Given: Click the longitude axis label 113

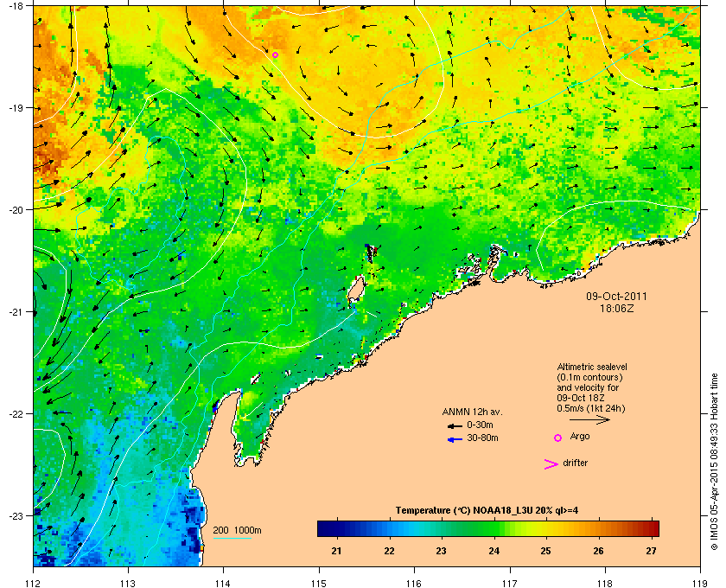Looking at the screenshot, I should 128,583.
